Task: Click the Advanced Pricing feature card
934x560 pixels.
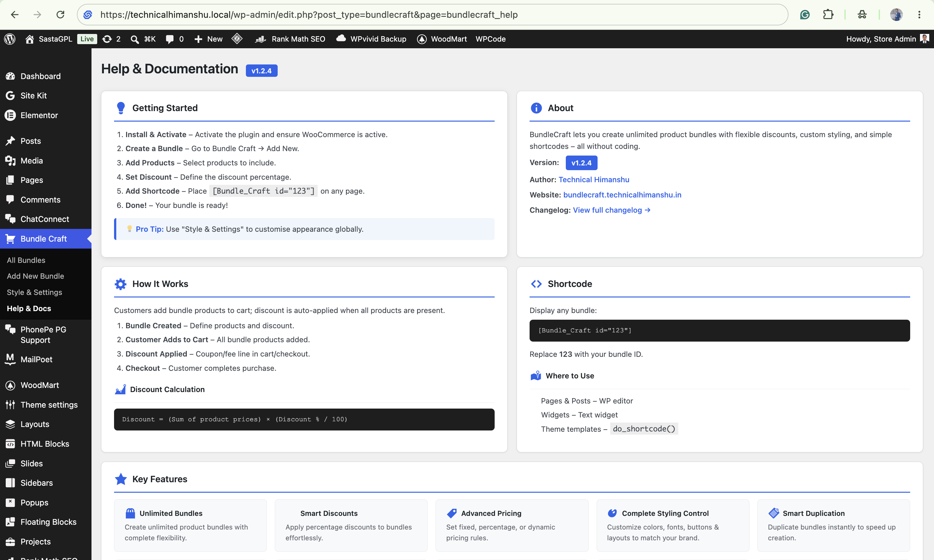Action: tap(512, 525)
